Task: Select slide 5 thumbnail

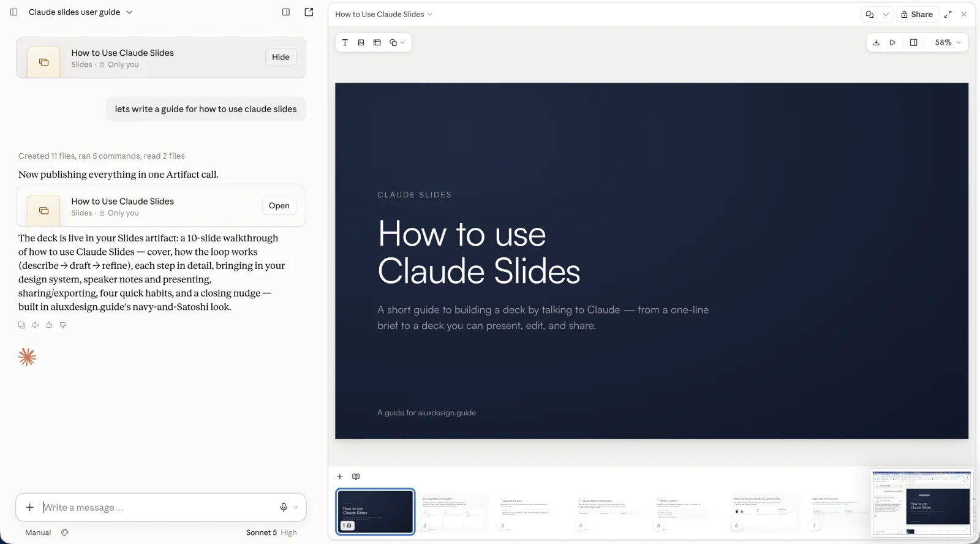Action: (x=687, y=512)
